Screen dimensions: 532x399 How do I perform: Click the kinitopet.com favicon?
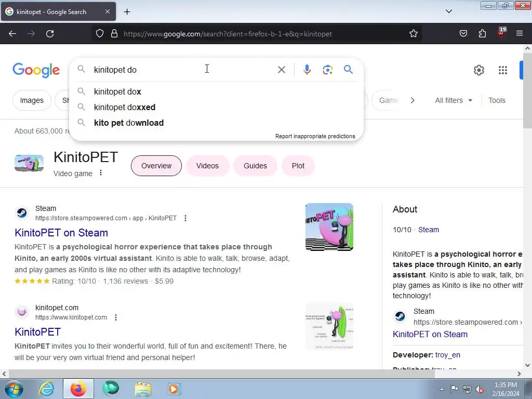(x=22, y=312)
